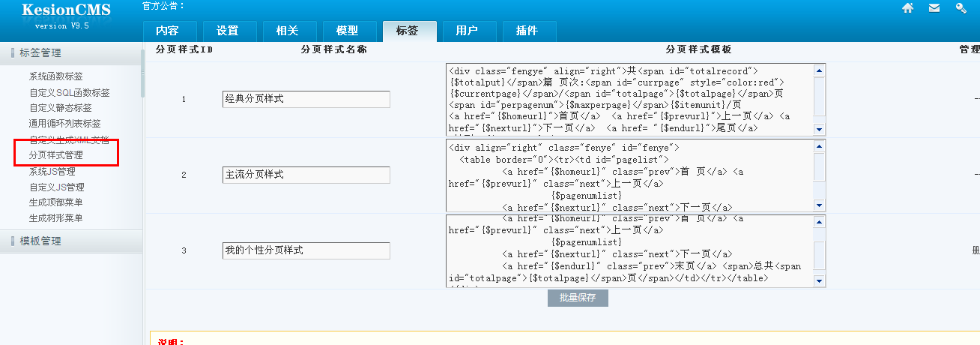This screenshot has height=345, width=980.
Task: Open 自定义SQL函数标签 link
Action: (x=69, y=93)
